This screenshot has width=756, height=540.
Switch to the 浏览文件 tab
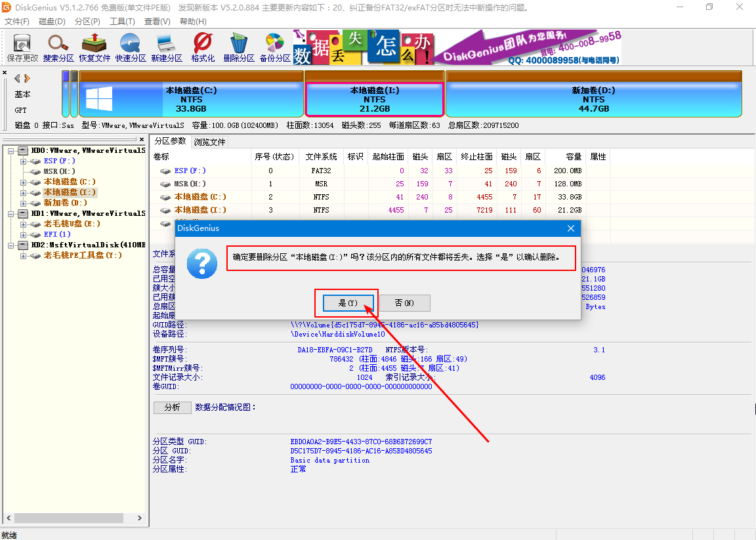[x=210, y=142]
